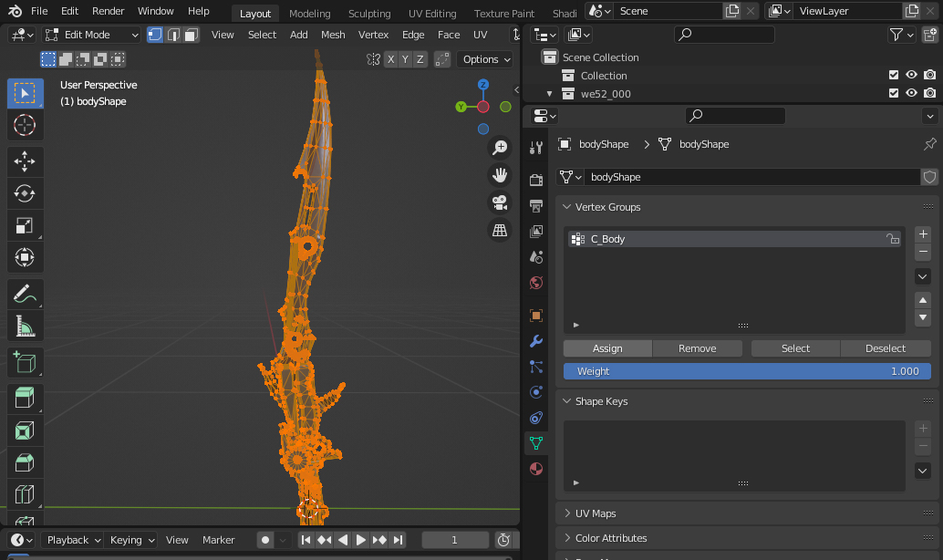Screen dimensions: 943x560
Task: Choose the Annotate pencil tool
Action: tap(25, 294)
